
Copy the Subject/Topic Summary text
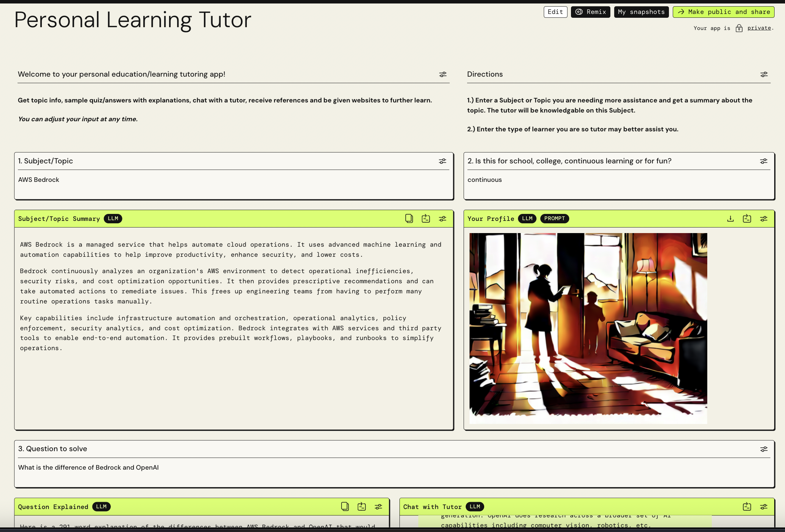click(x=409, y=218)
